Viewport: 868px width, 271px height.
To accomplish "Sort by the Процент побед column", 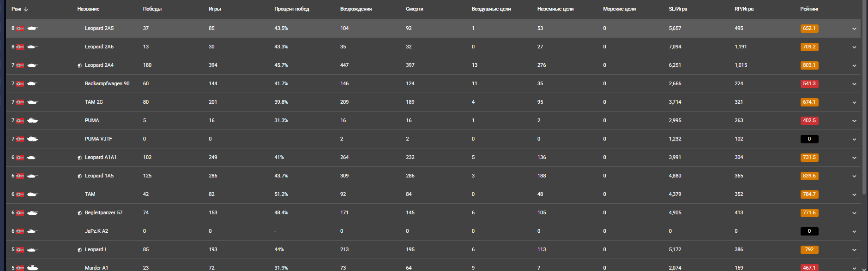I will (x=291, y=9).
